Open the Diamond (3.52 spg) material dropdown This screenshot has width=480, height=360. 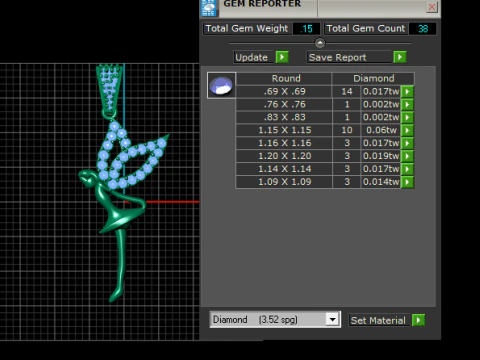click(x=332, y=320)
